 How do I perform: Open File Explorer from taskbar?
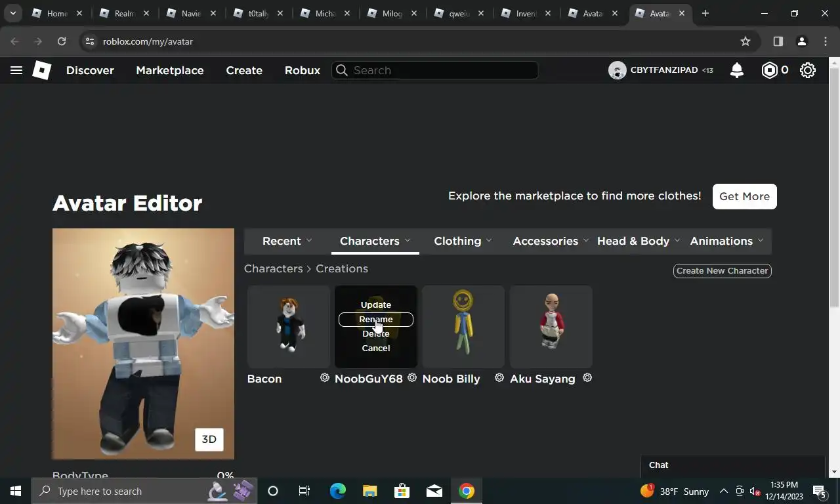coord(370,491)
